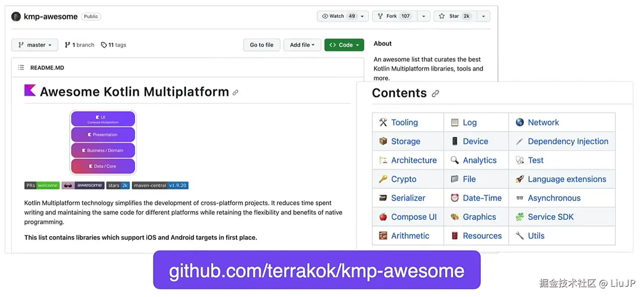This screenshot has height=297, width=644.
Task: Click the architecture layers diagram image
Action: coord(103,142)
